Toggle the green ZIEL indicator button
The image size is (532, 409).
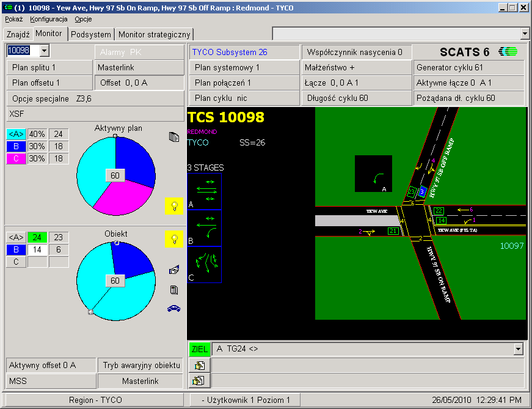click(x=199, y=349)
